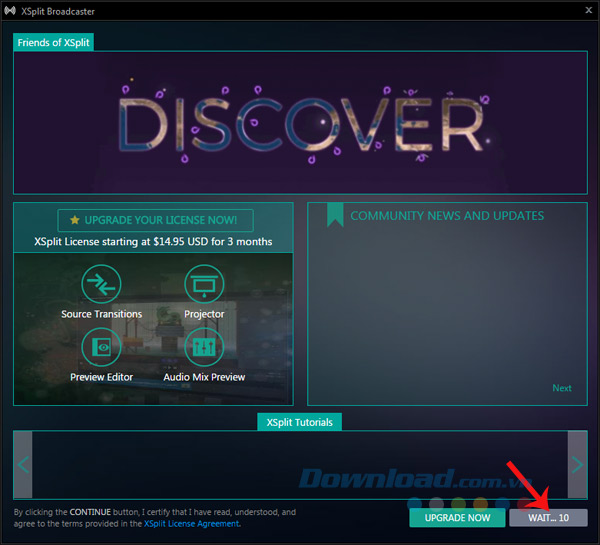Open the DISCOVER promotional banner
The height and width of the screenshot is (545, 600).
pos(300,122)
